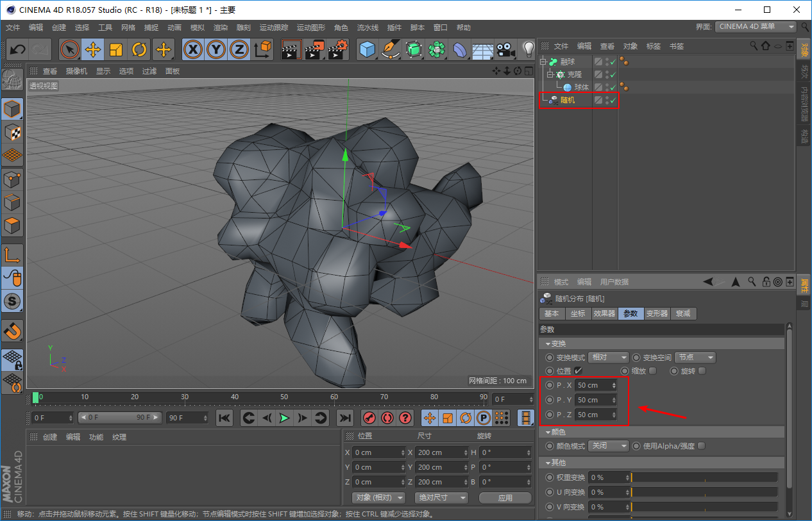
Task: Select the 球体 object in the object manager
Action: pos(581,87)
